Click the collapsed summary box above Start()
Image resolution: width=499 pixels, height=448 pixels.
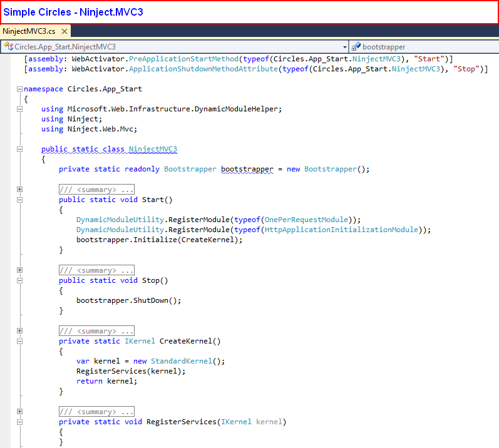click(x=96, y=190)
